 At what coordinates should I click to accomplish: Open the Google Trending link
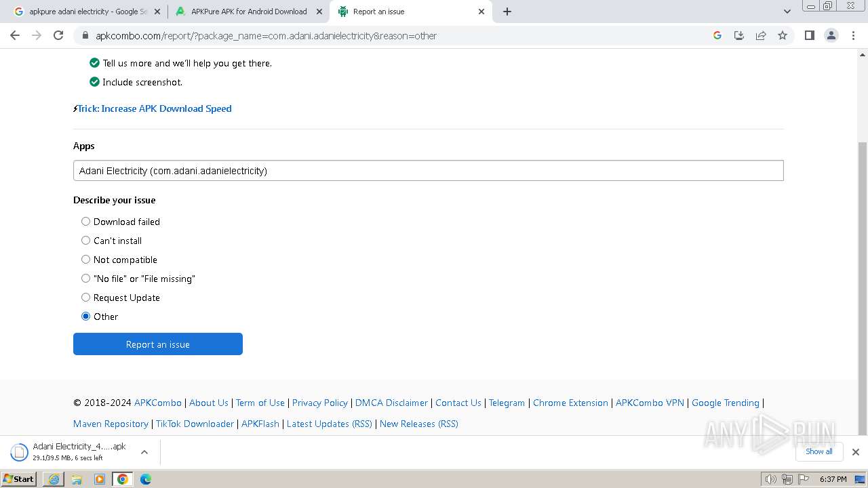click(726, 403)
